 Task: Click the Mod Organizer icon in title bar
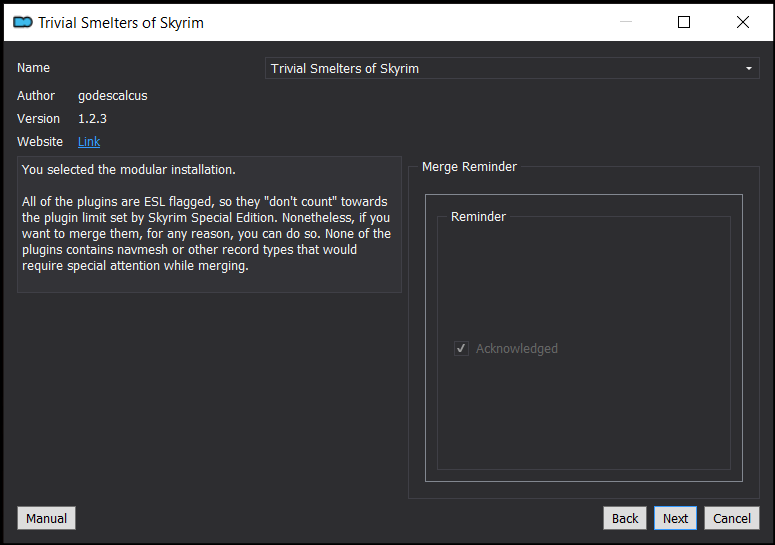(23, 22)
